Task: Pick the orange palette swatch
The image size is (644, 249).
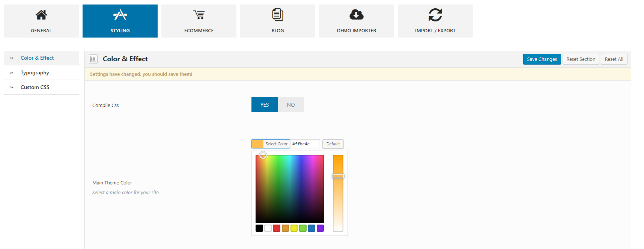Action: pos(285,228)
